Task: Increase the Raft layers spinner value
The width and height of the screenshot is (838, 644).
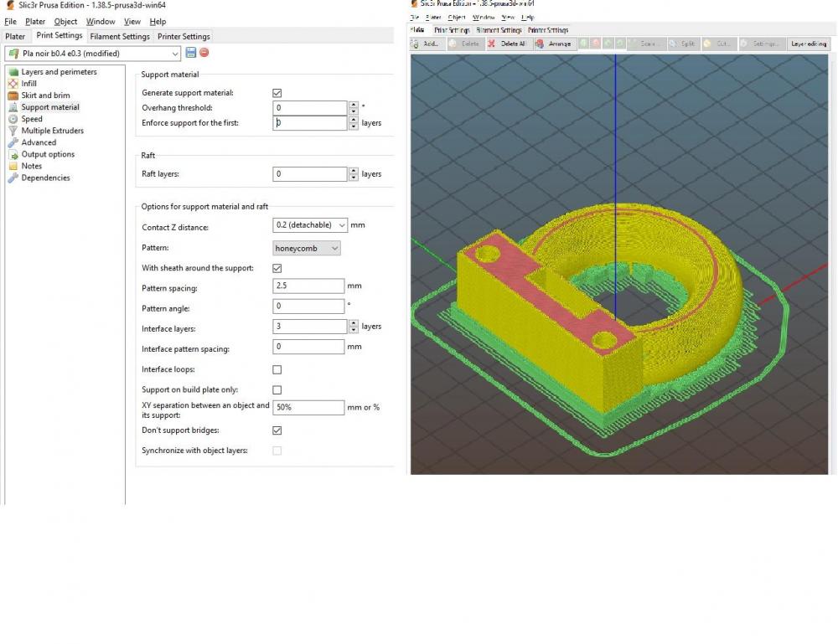Action: (353, 171)
